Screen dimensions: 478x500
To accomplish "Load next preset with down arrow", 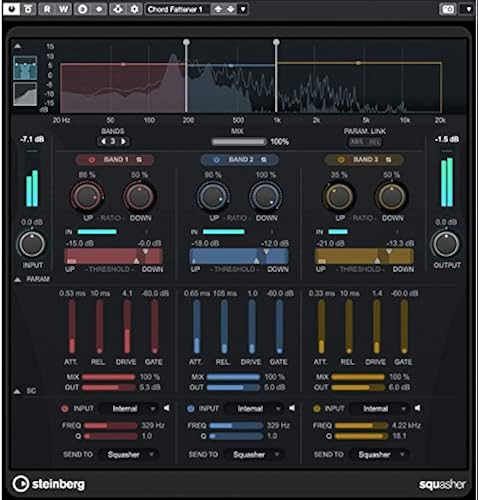I will tap(231, 9).
